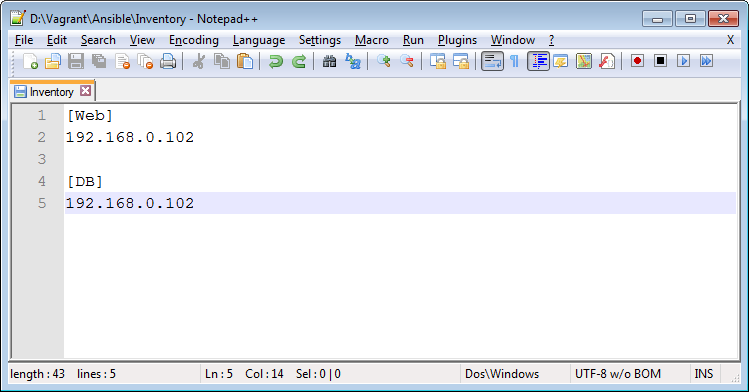Click line number 3 in the margin

pos(42,159)
